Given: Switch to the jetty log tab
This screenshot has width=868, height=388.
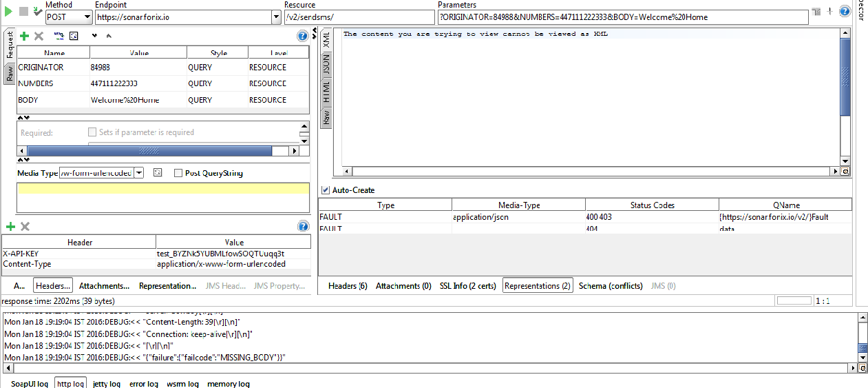Looking at the screenshot, I should coord(107,383).
